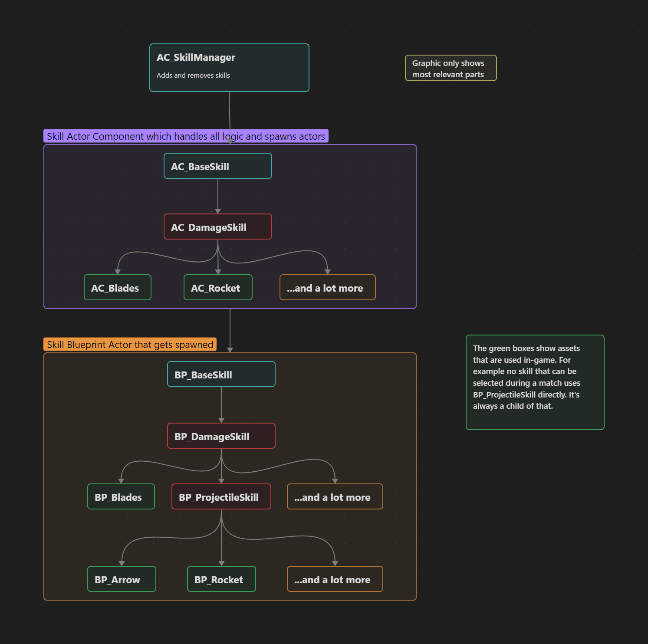The width and height of the screenshot is (648, 644).
Task: Select the purple Skill Actor Component group label
Action: pos(186,136)
